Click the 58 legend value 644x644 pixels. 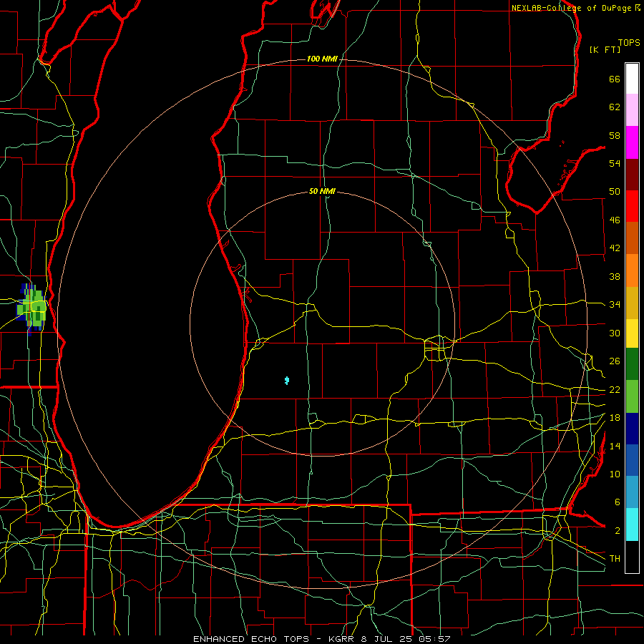[615, 135]
